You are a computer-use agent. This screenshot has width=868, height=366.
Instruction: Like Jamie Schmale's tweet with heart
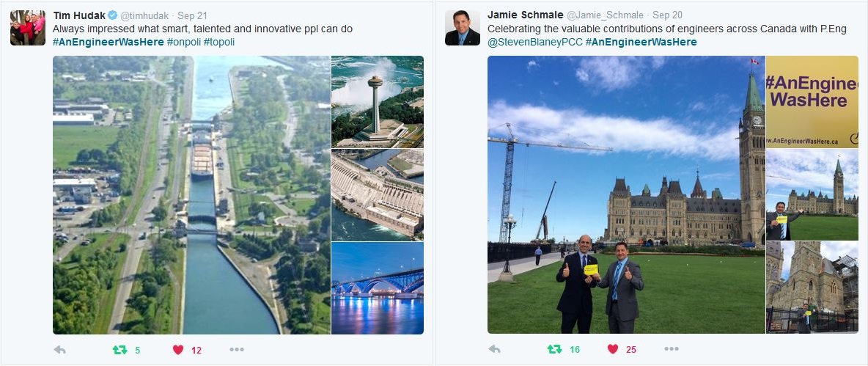click(612, 349)
